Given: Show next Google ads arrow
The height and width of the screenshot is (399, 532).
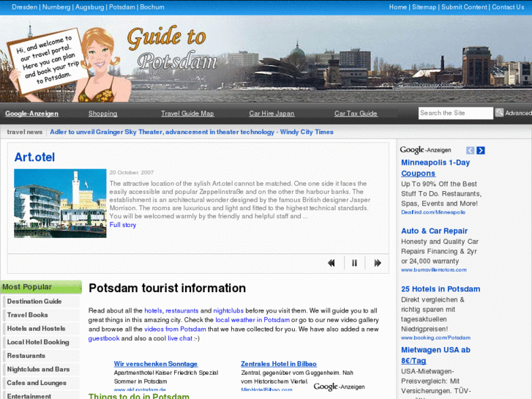Looking at the screenshot, I should pos(481,150).
